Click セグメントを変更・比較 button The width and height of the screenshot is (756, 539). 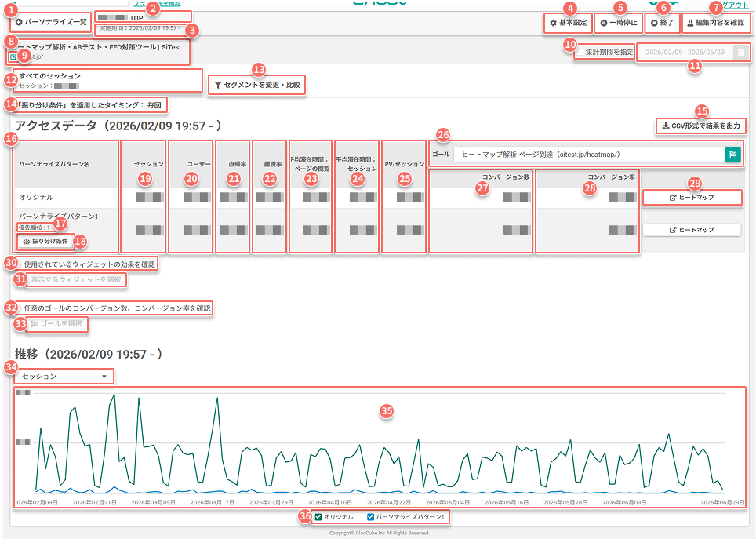[x=257, y=85]
